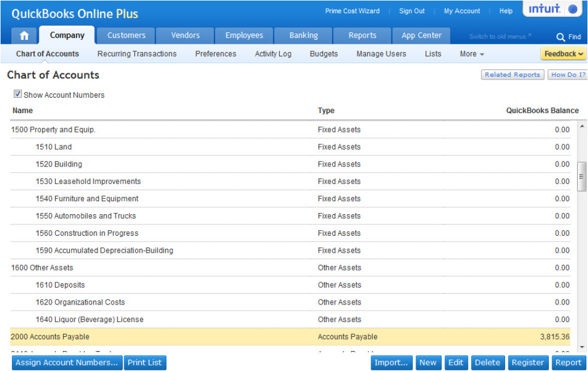Select 1560 Construction in Progress account

pos(290,233)
